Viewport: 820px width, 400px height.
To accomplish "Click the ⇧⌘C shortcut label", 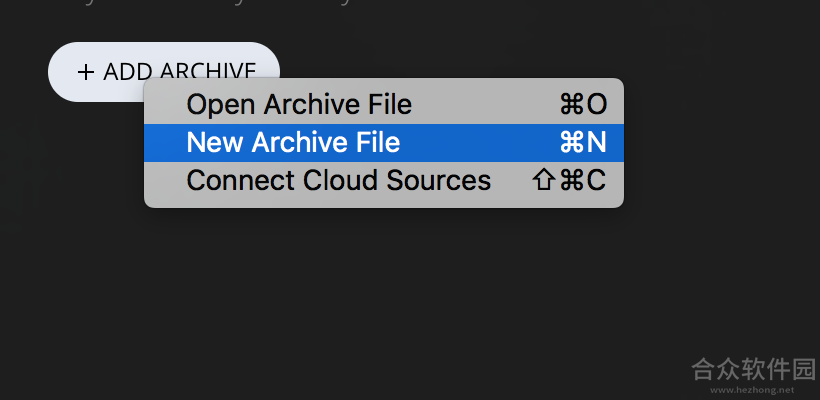I will tap(570, 181).
